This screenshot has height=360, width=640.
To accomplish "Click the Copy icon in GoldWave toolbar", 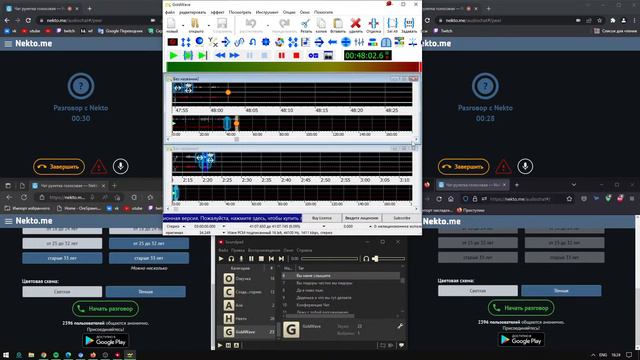I will (x=321, y=23).
